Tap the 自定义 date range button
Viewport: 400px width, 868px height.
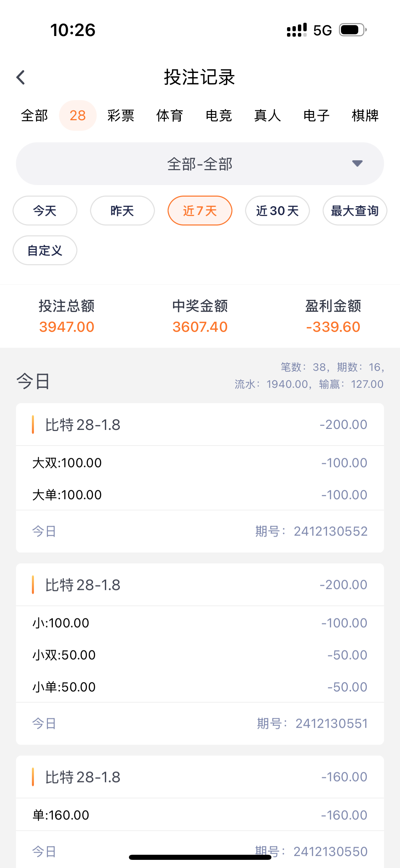45,250
